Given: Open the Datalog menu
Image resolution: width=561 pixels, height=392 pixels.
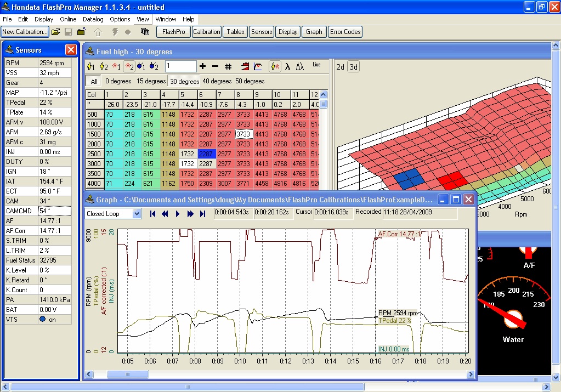Looking at the screenshot, I should pos(93,19).
